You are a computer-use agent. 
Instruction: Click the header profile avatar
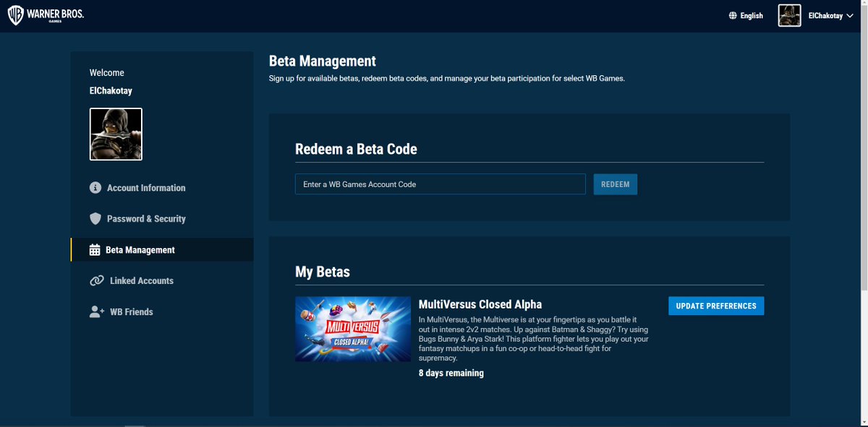(789, 15)
